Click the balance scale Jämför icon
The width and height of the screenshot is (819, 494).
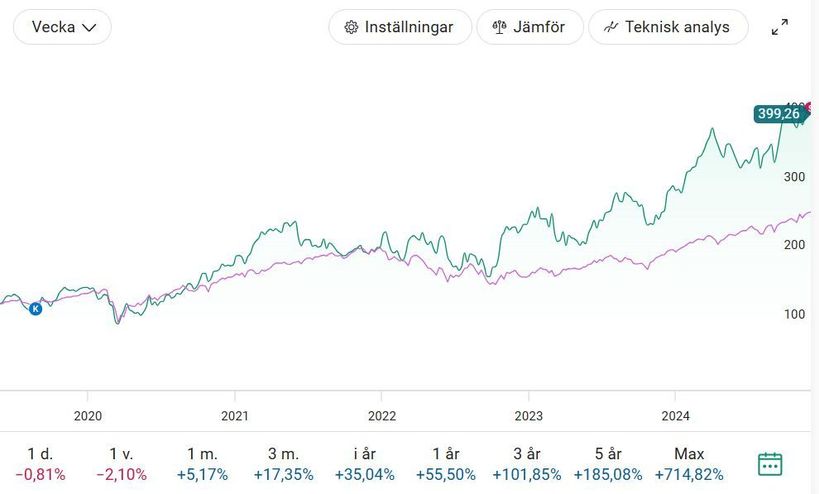click(x=499, y=27)
